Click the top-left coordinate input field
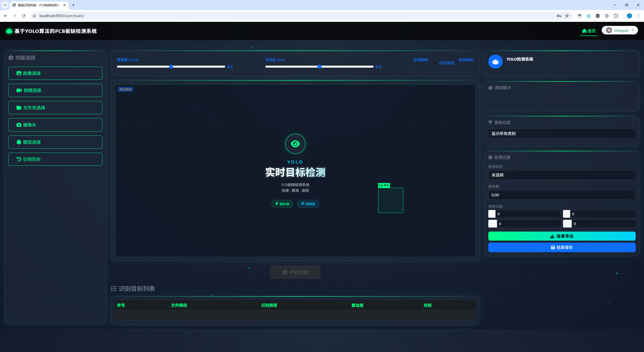Screen dimensions: 644x352 click(528, 214)
